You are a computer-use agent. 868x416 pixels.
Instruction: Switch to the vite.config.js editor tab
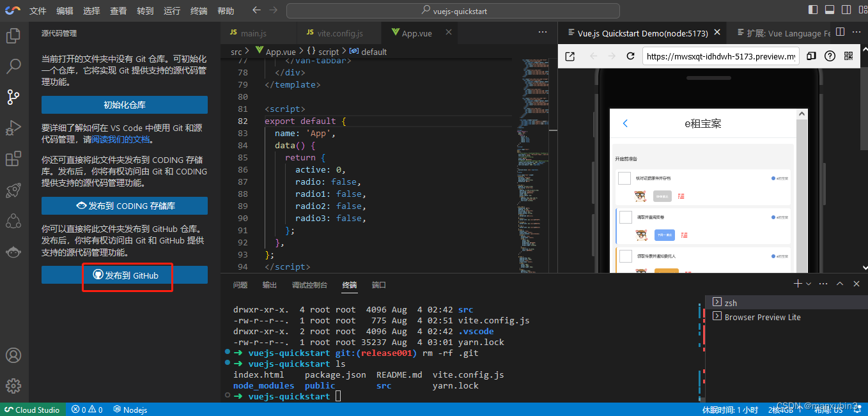point(339,33)
